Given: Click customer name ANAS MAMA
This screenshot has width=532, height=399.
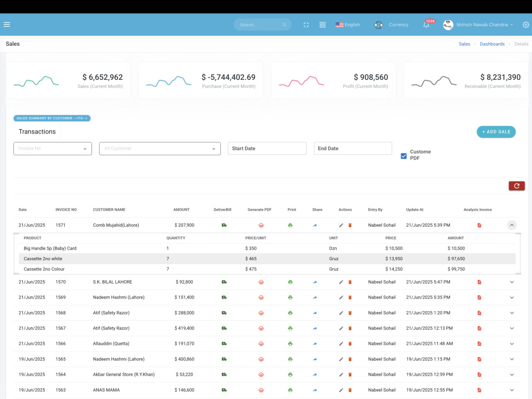Looking at the screenshot, I should (106, 390).
